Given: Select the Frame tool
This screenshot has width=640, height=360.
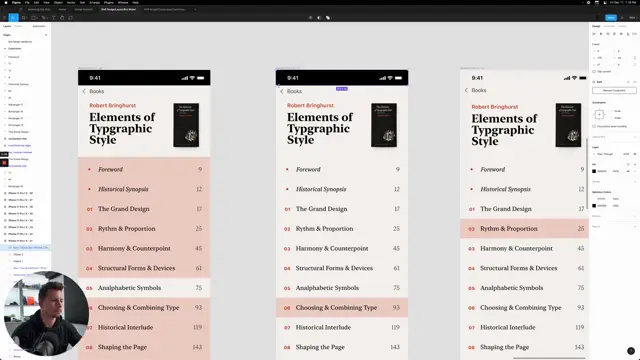Looking at the screenshot, I should point(24,18).
